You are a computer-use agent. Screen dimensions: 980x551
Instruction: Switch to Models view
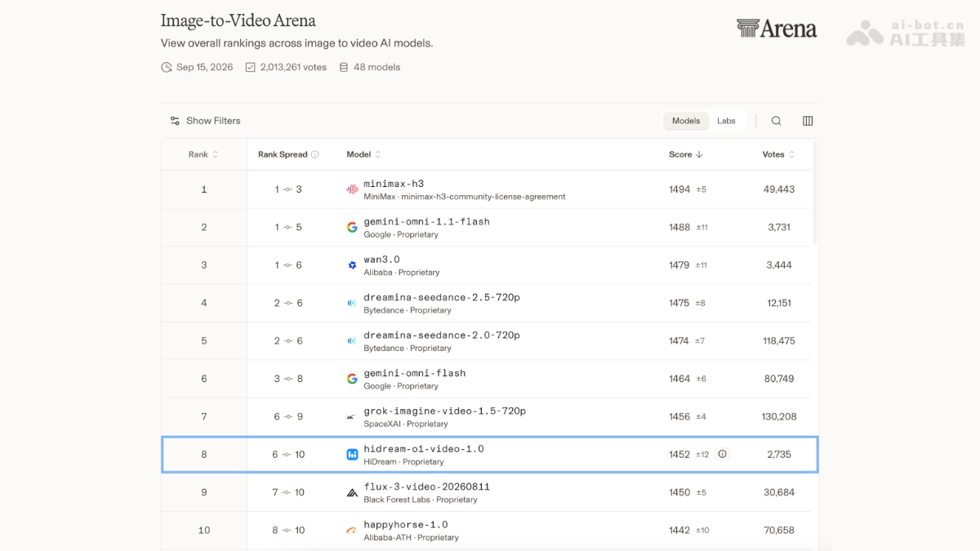click(686, 121)
